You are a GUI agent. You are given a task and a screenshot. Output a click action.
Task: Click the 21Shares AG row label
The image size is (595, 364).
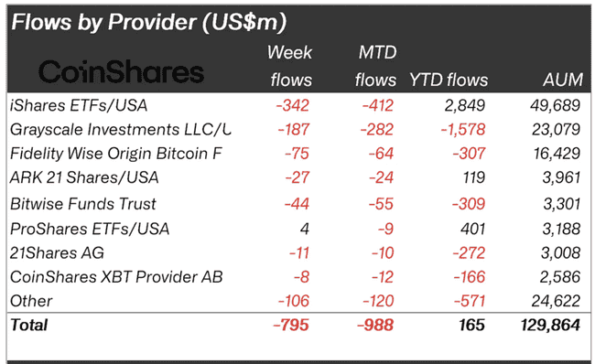[57, 253]
